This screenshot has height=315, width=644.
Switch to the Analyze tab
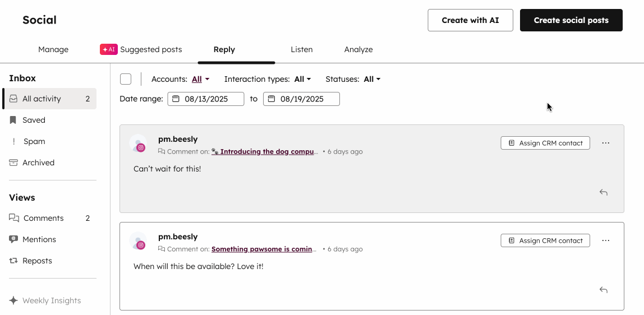point(358,49)
